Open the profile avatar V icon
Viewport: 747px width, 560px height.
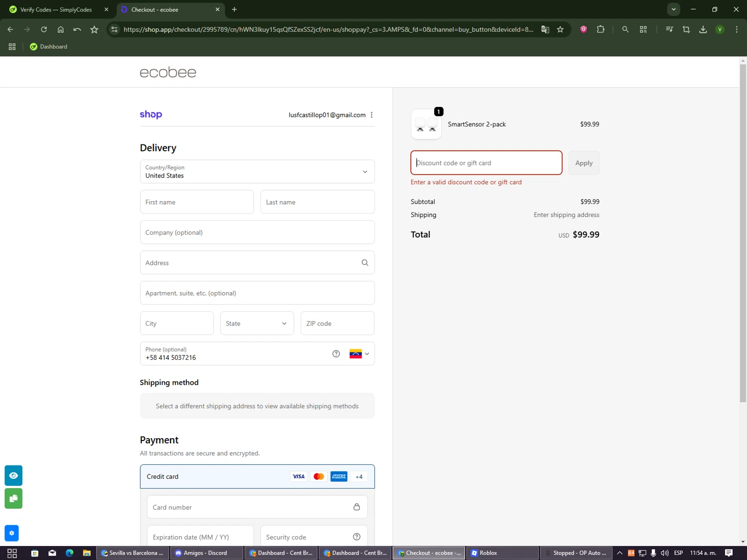click(x=720, y=29)
